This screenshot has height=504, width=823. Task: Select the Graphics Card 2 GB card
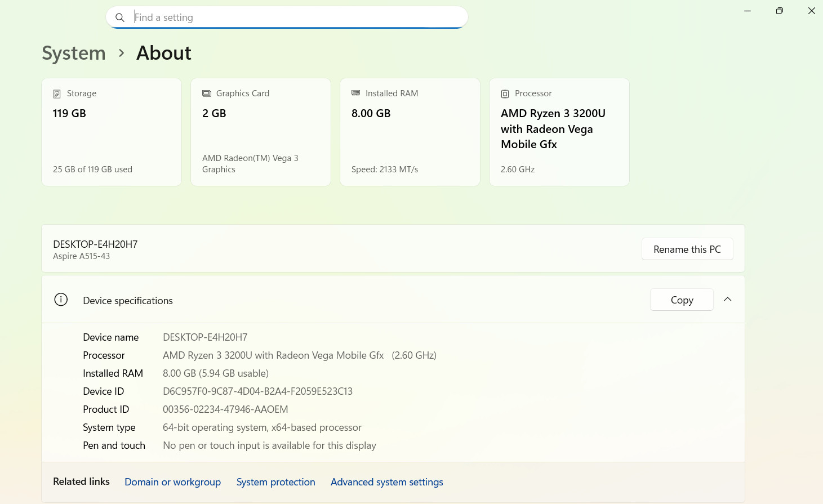point(261,132)
